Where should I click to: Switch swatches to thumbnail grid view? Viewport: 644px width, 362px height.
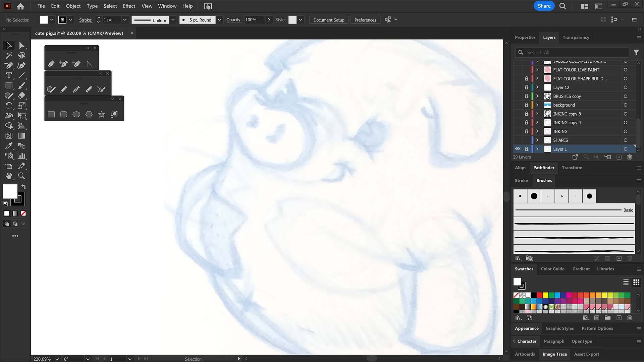tap(636, 282)
